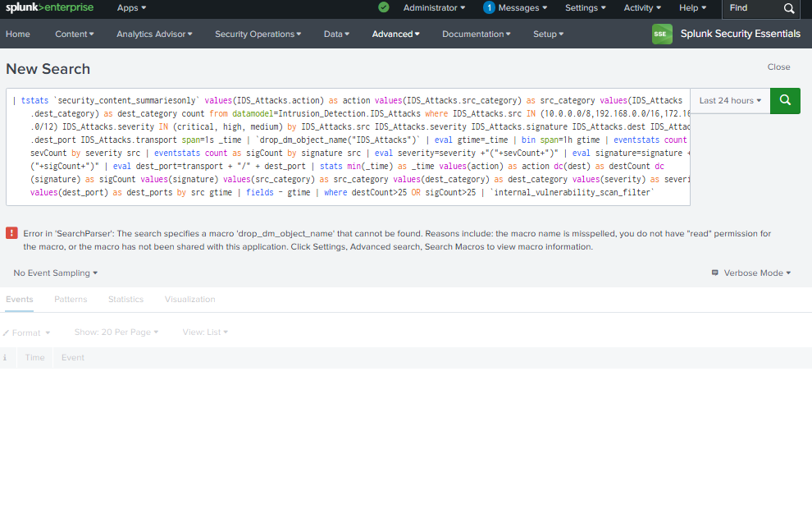Switch to the Visualization tab
Image resolution: width=812 pixels, height=509 pixels.
coord(189,299)
